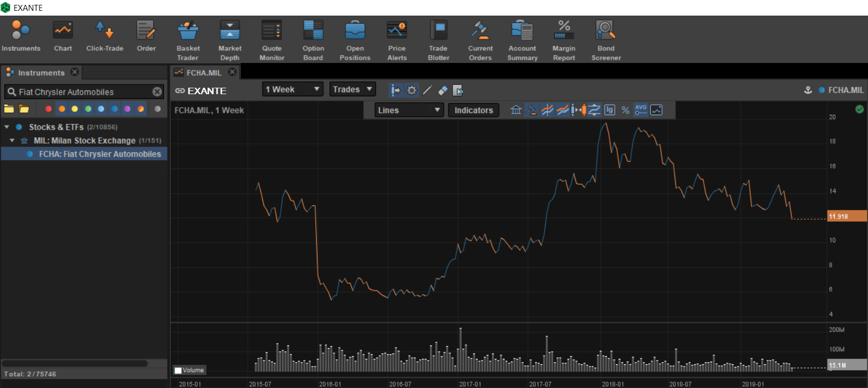Screen dimensions: 868x388
Task: Click the 15.1M volume value label
Action: [847, 365]
